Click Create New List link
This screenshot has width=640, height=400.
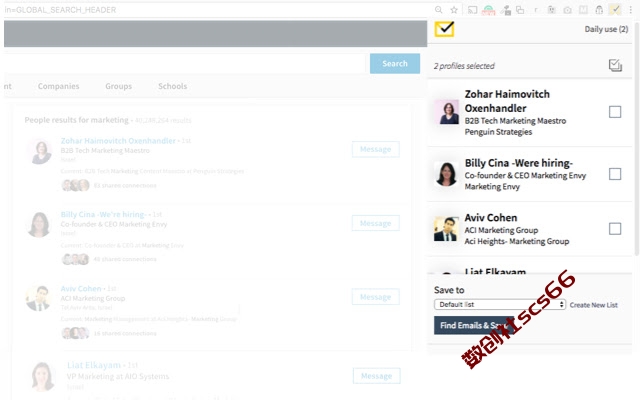(x=593, y=305)
